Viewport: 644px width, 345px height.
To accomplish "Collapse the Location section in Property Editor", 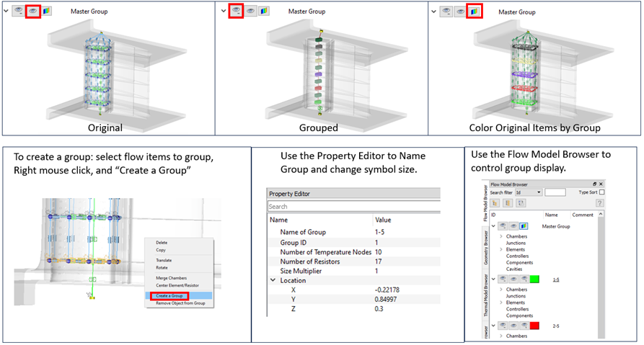I will point(273,280).
